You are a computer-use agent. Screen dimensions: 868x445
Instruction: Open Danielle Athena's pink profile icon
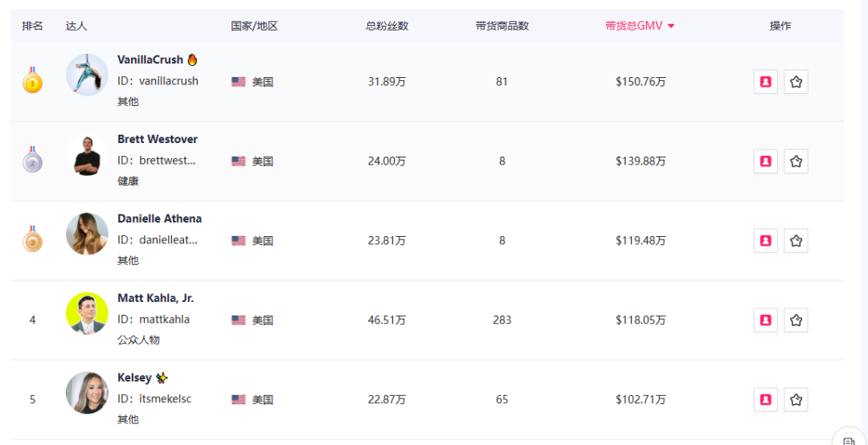766,241
